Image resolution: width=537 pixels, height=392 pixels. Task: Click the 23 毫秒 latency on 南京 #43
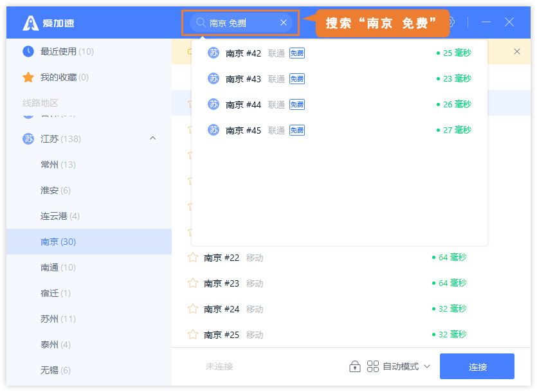point(454,78)
